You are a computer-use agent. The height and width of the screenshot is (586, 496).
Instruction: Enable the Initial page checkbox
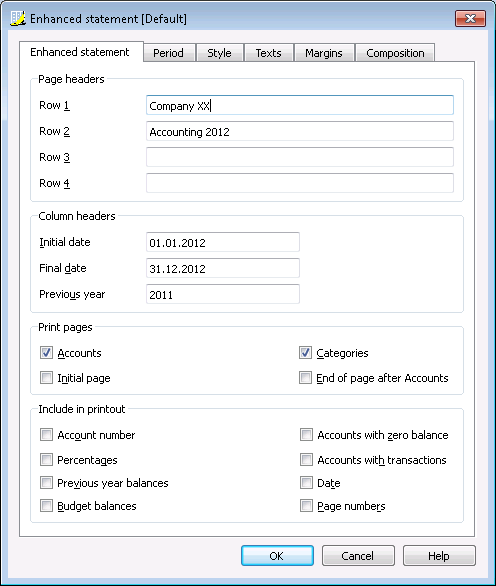point(46,378)
